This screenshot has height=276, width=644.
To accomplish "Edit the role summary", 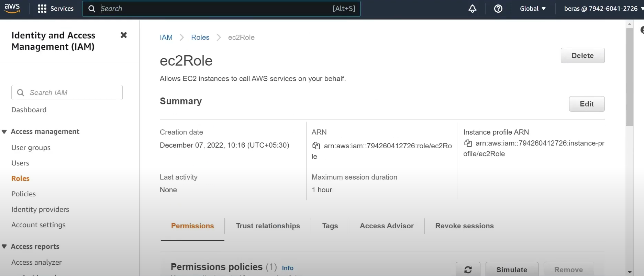I will click(587, 104).
